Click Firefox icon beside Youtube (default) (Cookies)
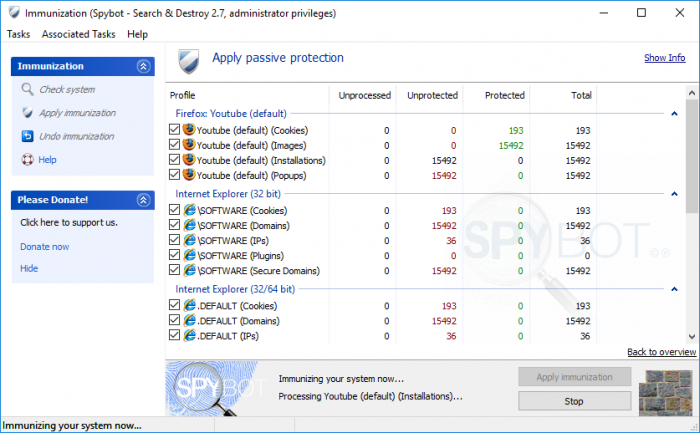Viewport: 700px width, 433px height. (189, 130)
